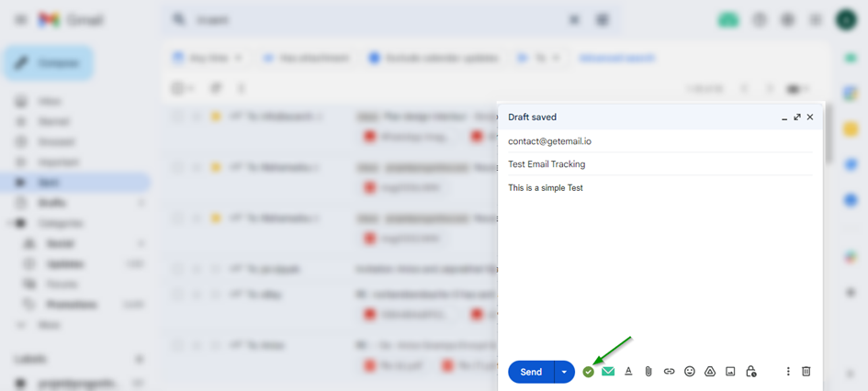Open text formatting options
Screen dimensions: 868x391
(x=628, y=372)
